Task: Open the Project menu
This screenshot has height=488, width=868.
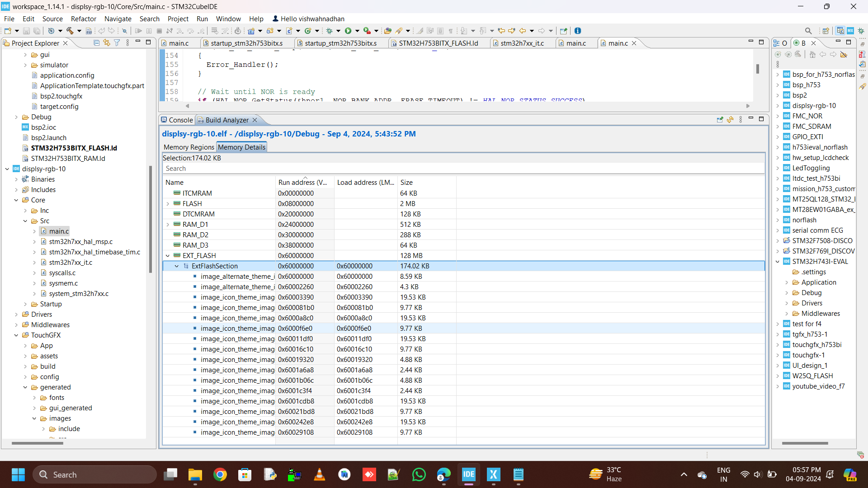Action: (x=178, y=19)
